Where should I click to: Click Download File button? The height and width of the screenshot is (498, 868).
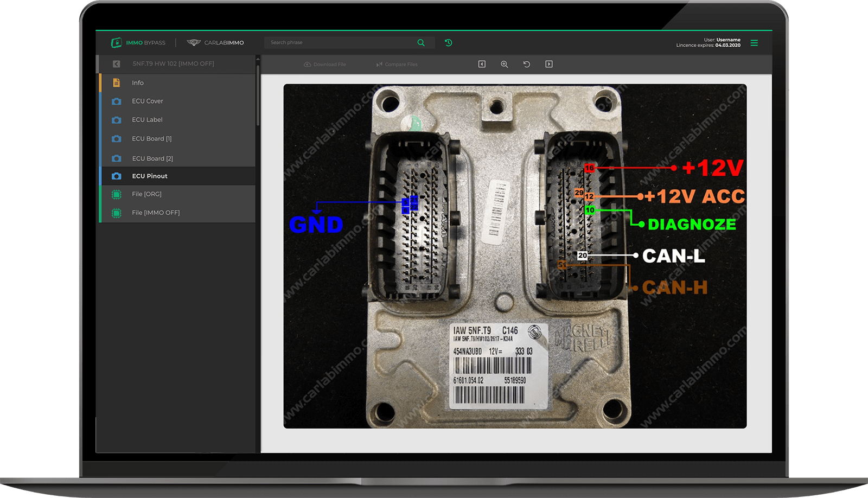[325, 64]
